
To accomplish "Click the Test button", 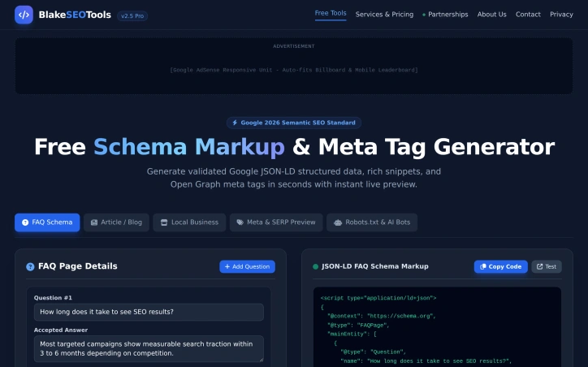I will (547, 266).
